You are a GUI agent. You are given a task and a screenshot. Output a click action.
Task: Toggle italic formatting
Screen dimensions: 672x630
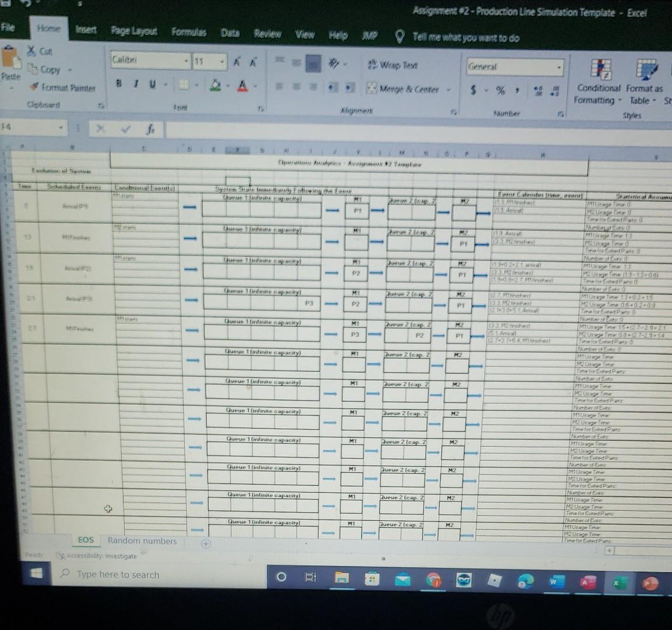[135, 83]
